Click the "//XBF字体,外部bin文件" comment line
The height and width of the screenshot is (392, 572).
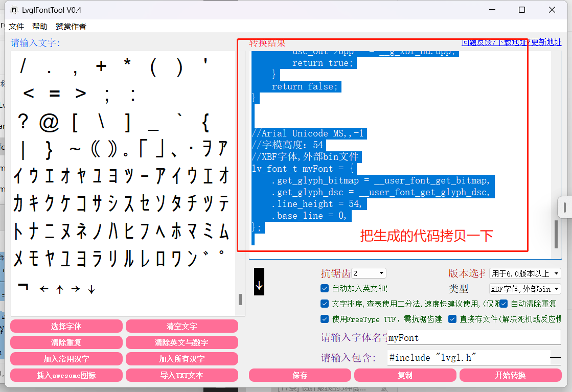pos(305,157)
